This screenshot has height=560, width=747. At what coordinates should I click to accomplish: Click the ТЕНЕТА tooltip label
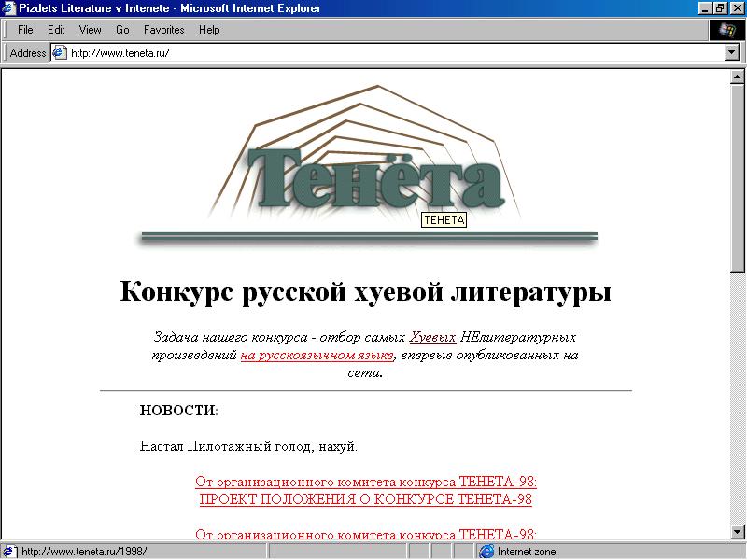[x=444, y=220]
